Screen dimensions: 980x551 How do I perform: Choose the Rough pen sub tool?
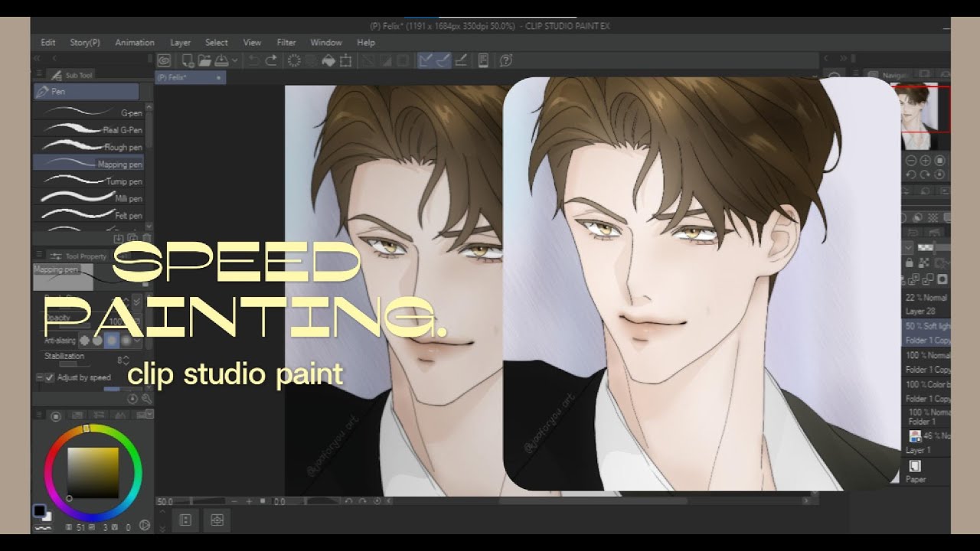point(89,147)
